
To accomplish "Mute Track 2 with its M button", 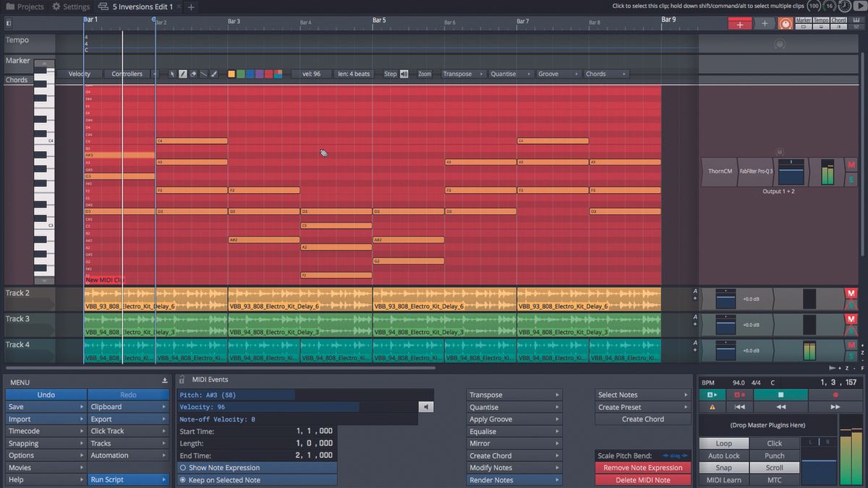I will coord(851,293).
